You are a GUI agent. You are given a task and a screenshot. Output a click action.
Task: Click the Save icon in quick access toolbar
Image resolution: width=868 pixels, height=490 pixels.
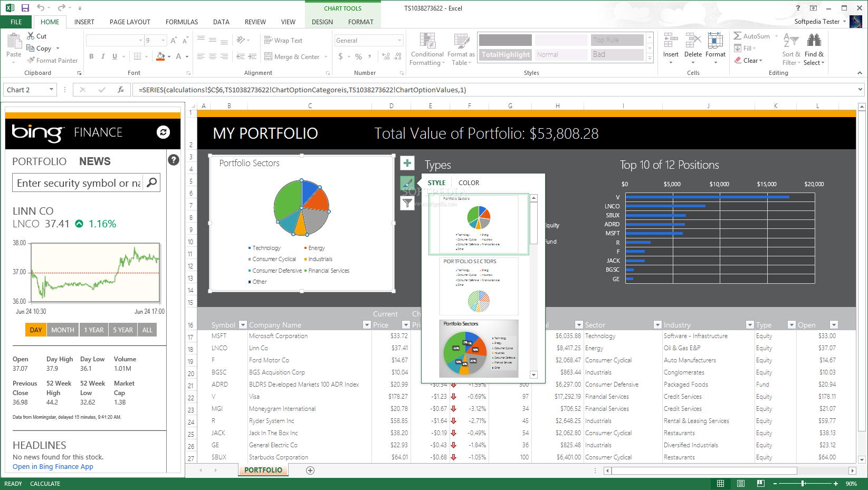(25, 8)
